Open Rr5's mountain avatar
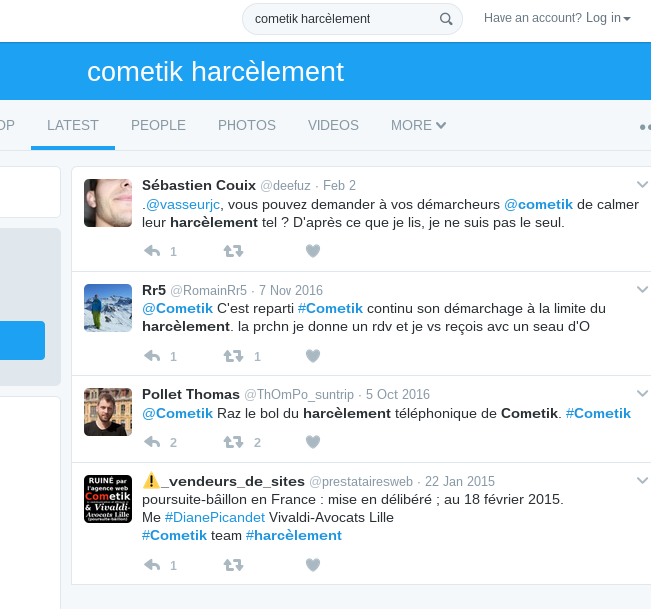 (x=108, y=308)
